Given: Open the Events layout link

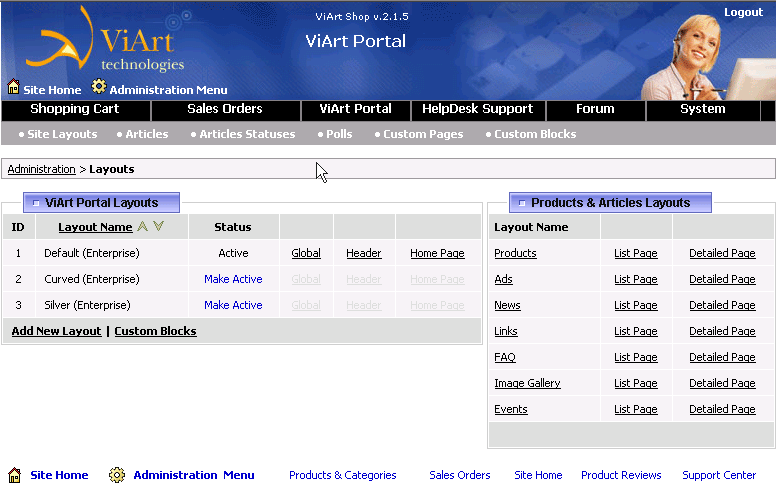Looking at the screenshot, I should click(x=511, y=409).
